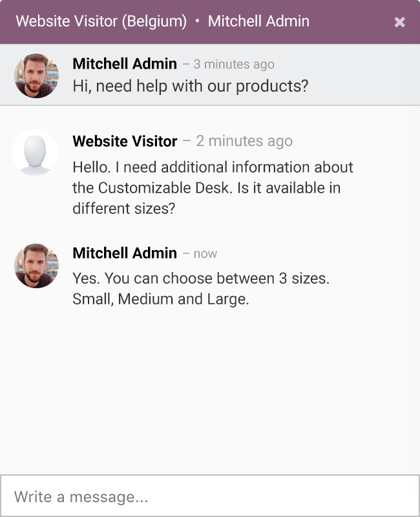This screenshot has height=517, width=420.
Task: Click the reply mentioning 3 sizes
Action: click(202, 288)
